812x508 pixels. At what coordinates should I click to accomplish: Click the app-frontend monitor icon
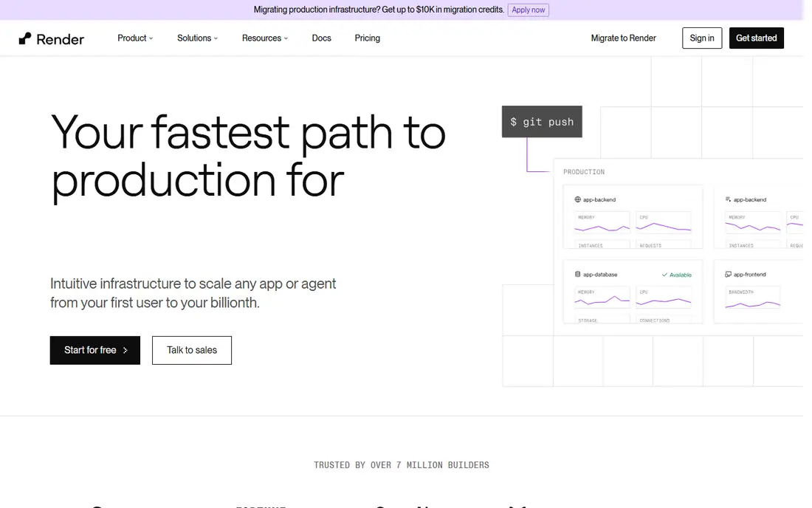coord(728,275)
